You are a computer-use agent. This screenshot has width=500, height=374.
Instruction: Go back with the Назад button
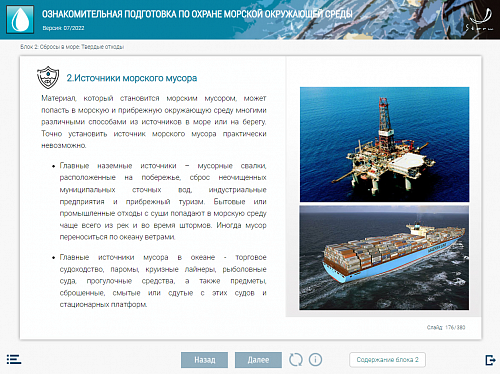pyautogui.click(x=205, y=360)
